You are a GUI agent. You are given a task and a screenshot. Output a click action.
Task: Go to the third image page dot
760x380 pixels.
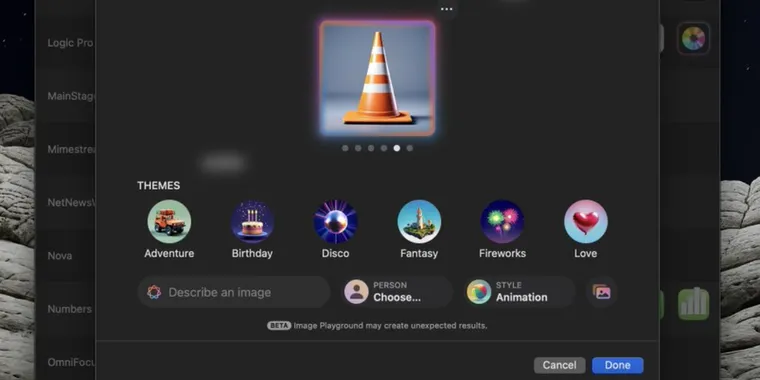371,148
